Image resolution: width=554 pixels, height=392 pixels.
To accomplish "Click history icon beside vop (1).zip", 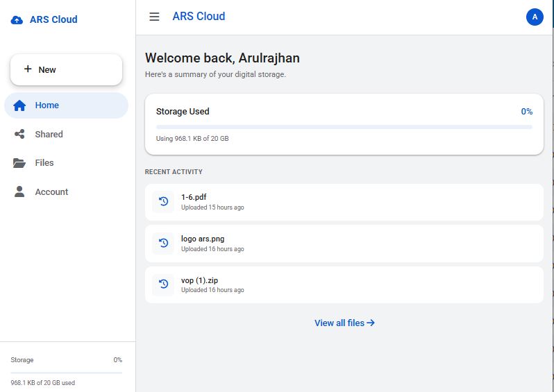I will tap(163, 284).
